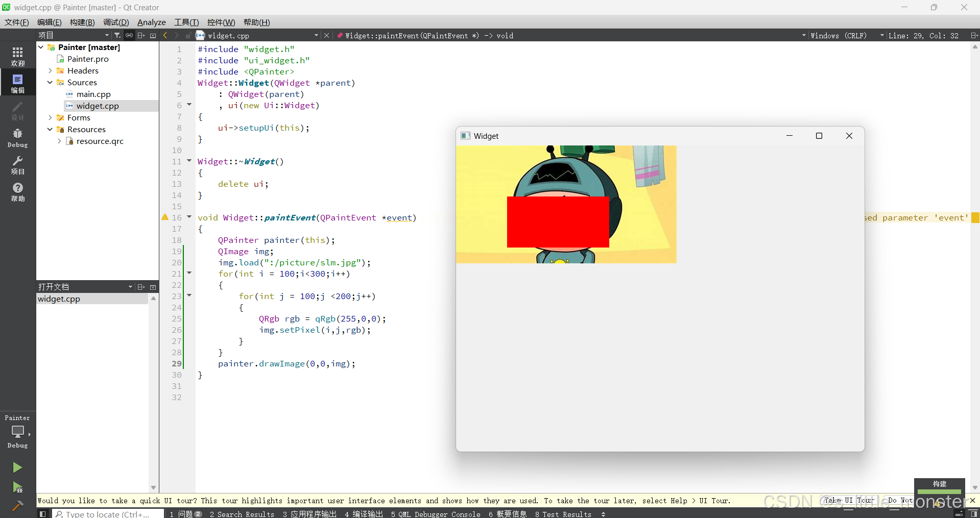This screenshot has width=980, height=518.
Task: Open the Widget::paintEvent symbol dropdown
Action: point(804,35)
